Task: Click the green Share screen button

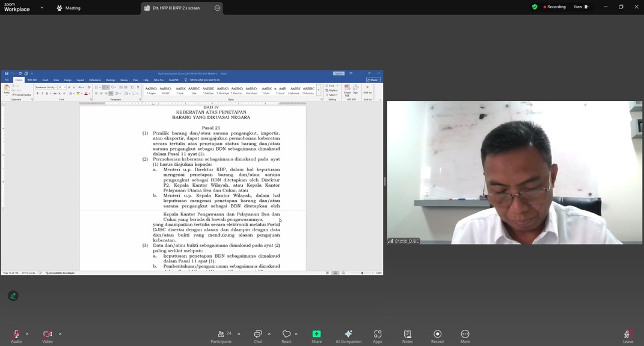Action: [x=317, y=336]
